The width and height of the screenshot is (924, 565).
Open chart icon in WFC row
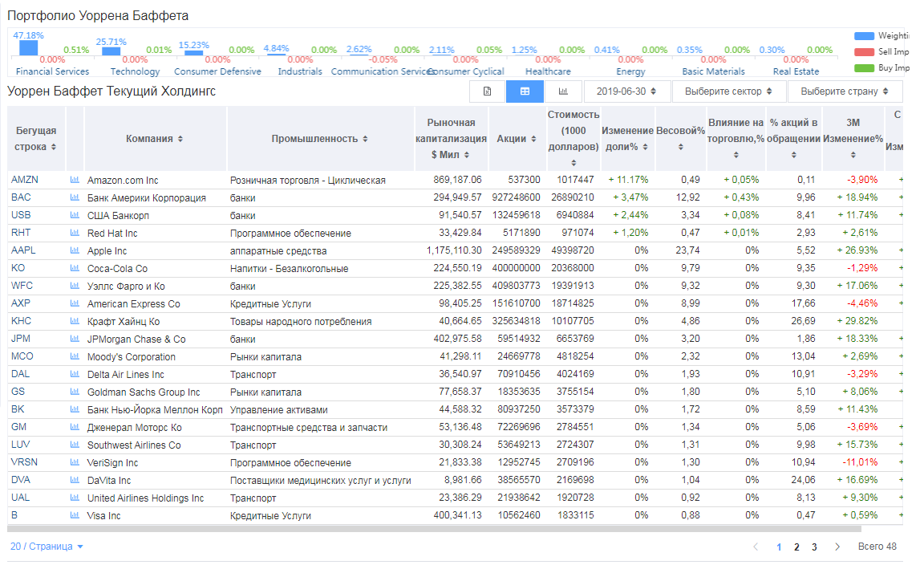point(75,286)
